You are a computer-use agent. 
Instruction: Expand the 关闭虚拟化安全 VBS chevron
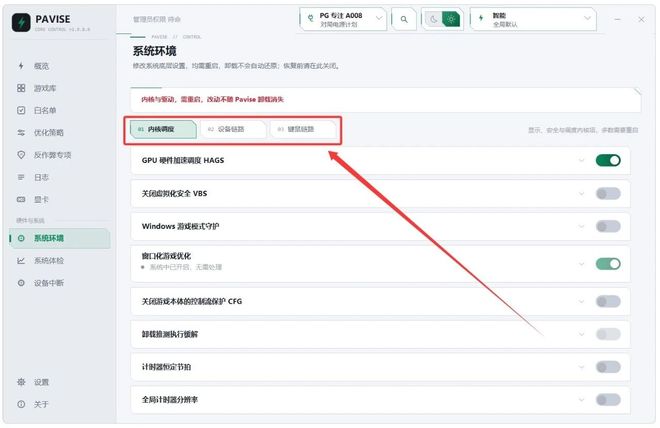pyautogui.click(x=581, y=194)
